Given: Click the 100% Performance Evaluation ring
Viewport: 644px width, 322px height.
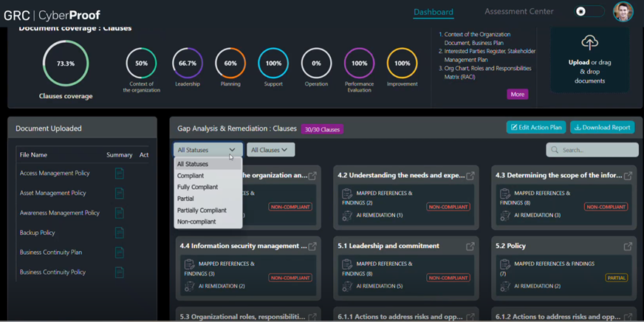Looking at the screenshot, I should coord(360,64).
